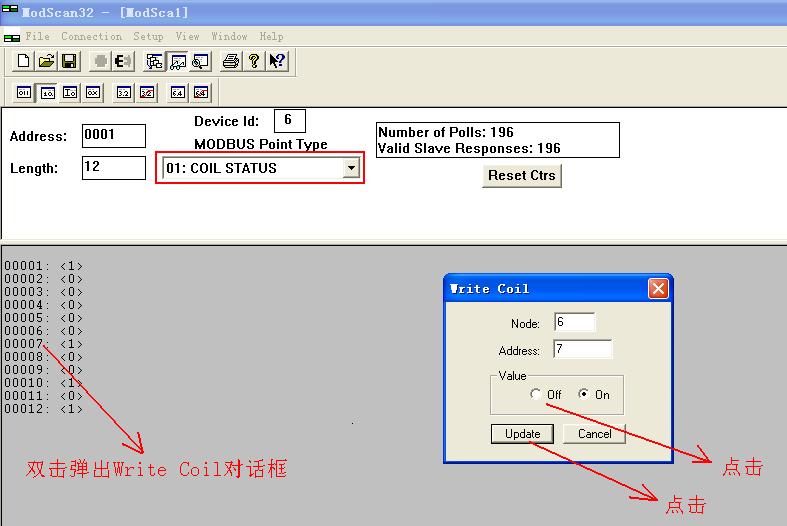787x526 pixels.
Task: Open help with the yellow question mark icon
Action: [254, 61]
